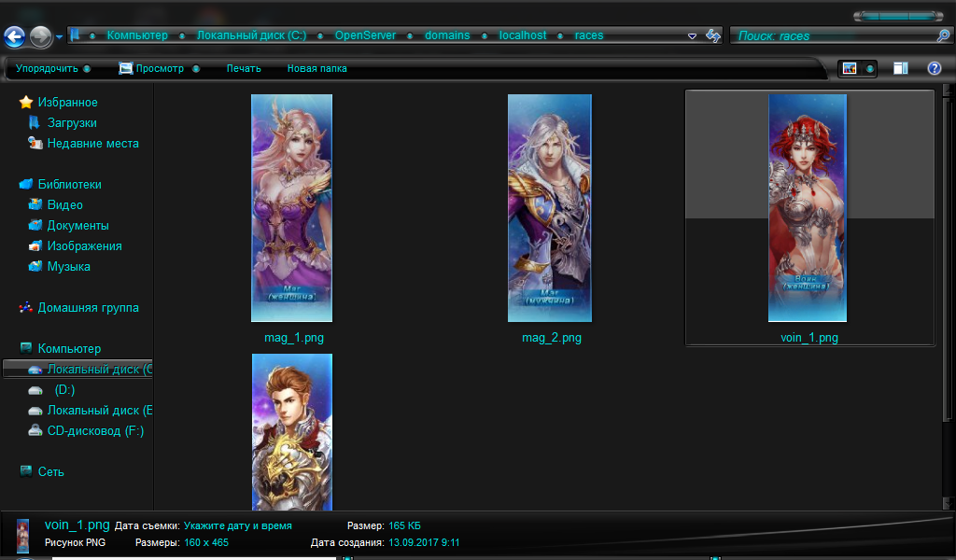Open the Просмотр toolbar menu
Screen dimensions: 956x560
coord(158,68)
